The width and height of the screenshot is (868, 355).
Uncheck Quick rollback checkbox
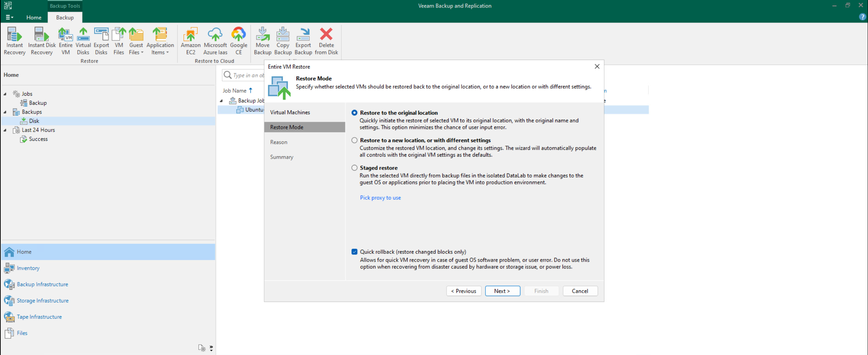354,252
